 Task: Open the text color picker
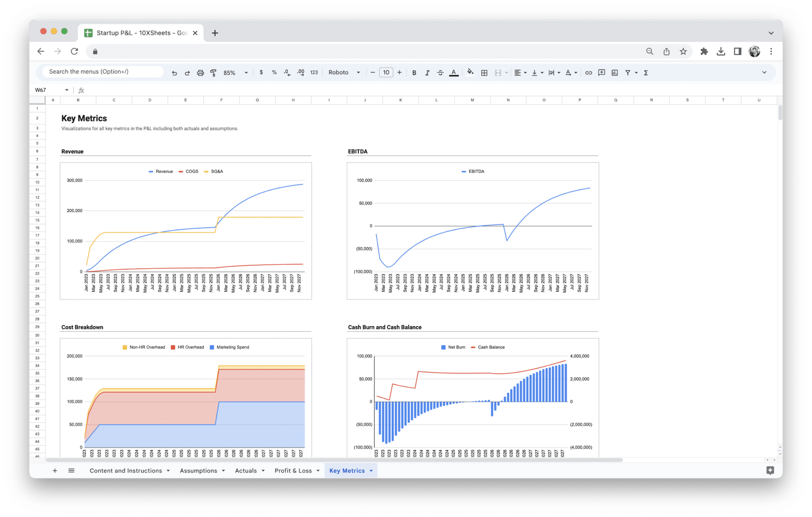[454, 73]
